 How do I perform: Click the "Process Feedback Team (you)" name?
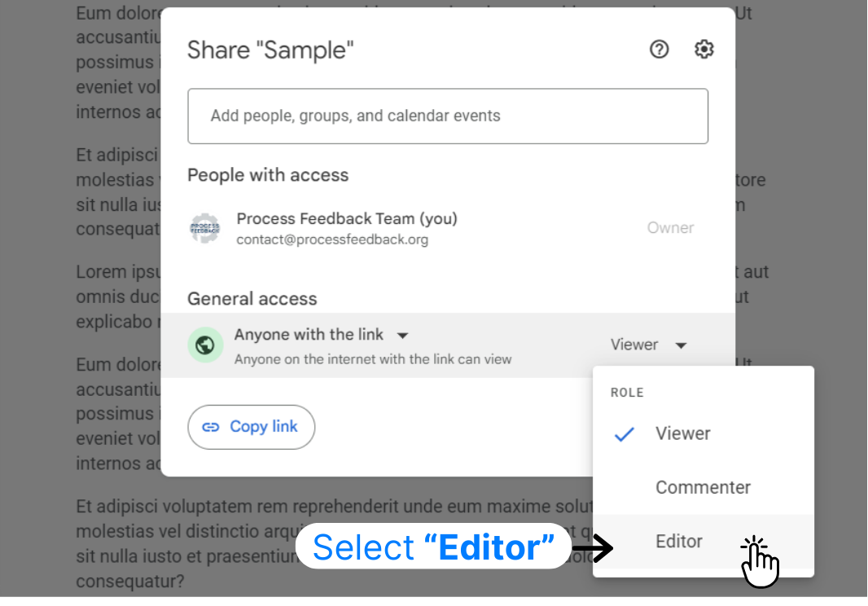pyautogui.click(x=347, y=218)
